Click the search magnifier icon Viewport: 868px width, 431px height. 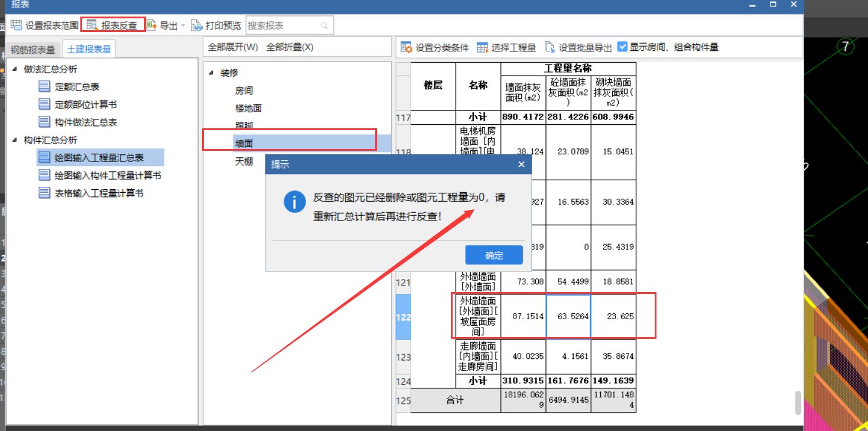(324, 25)
